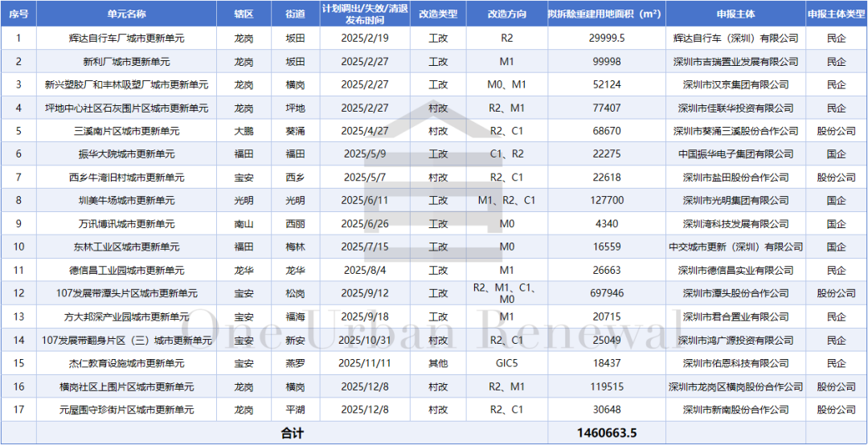Select the 申报主体 column header
This screenshot has width=868, height=445.
(x=735, y=14)
